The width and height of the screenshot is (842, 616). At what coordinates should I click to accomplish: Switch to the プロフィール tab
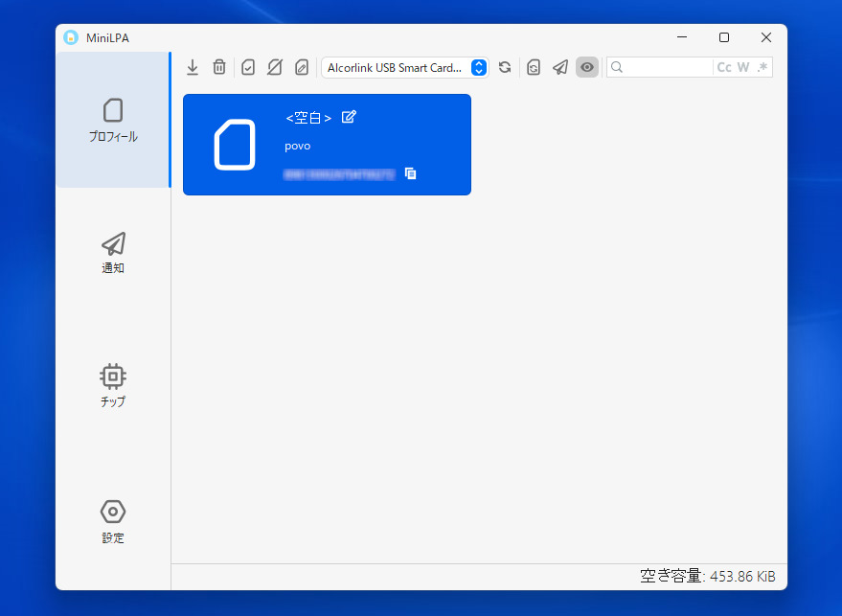point(113,120)
